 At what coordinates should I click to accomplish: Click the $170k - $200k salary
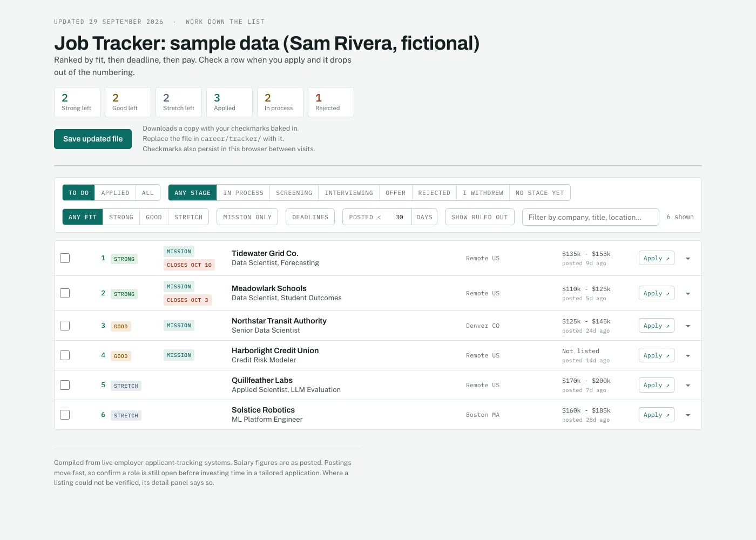tap(586, 381)
